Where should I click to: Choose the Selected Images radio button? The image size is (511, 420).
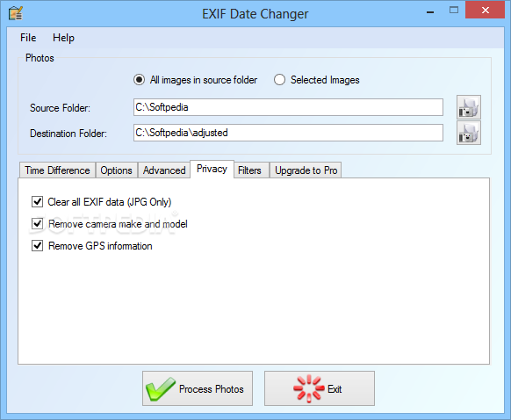(279, 80)
